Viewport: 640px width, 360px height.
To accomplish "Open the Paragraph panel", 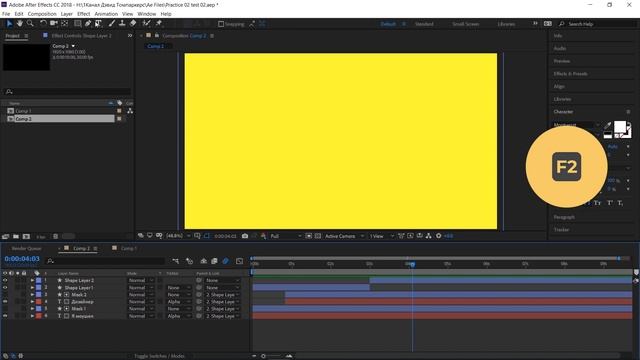I will [x=564, y=217].
